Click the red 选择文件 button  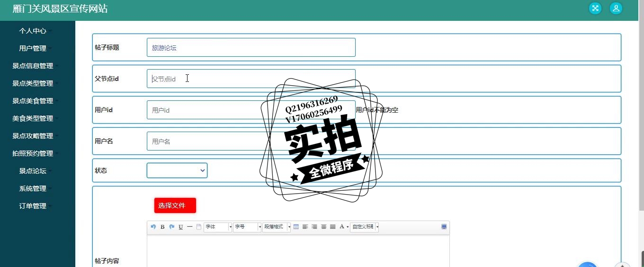click(x=175, y=205)
